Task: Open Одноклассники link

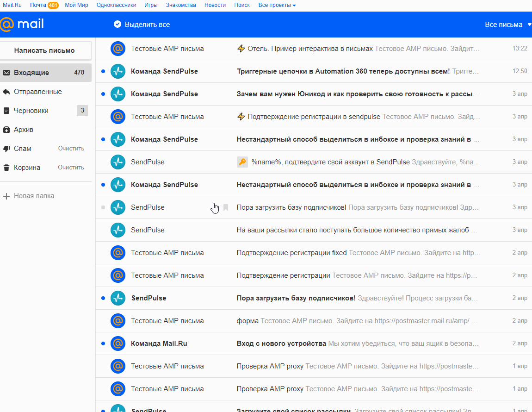Action: tap(116, 5)
